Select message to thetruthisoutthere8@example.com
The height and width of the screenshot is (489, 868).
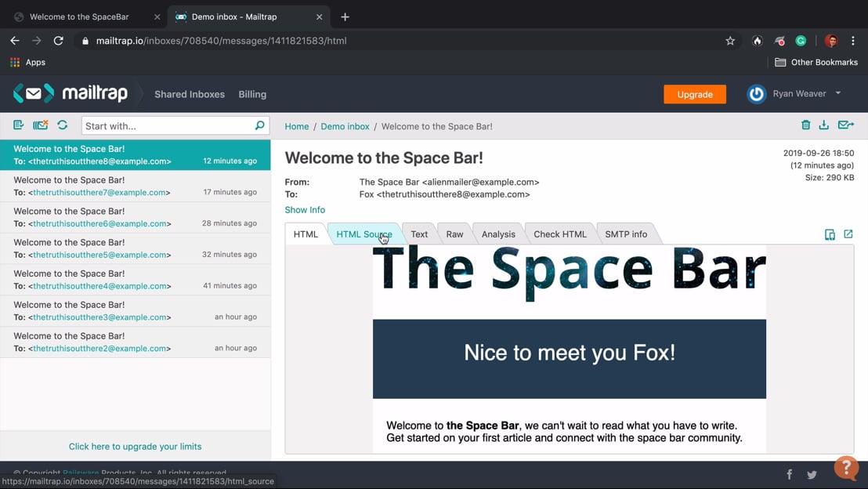coord(135,154)
